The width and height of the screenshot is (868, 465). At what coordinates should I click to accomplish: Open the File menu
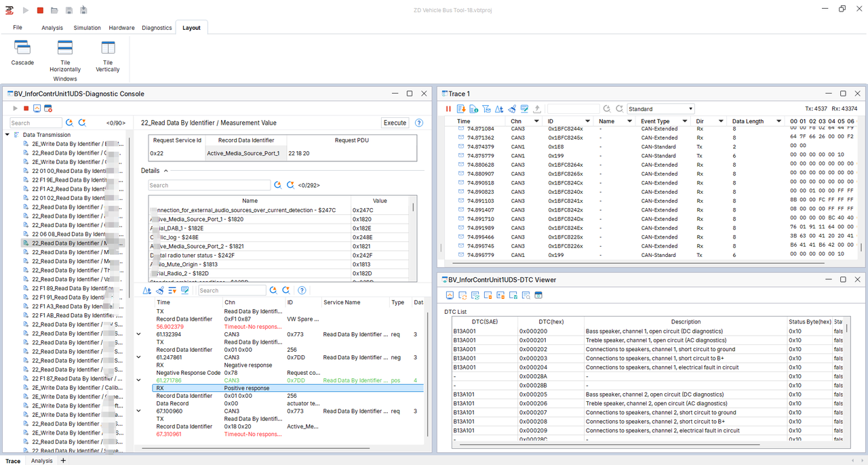tap(18, 28)
